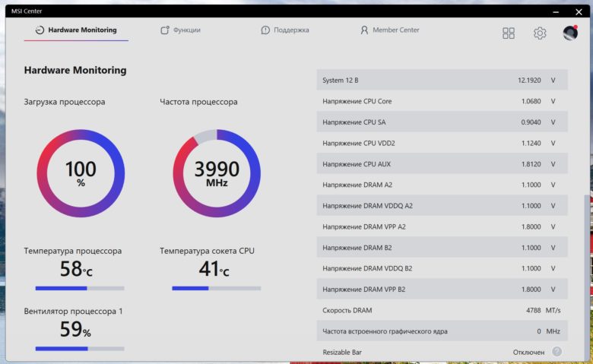Select the Напряжение CPU Core row
Viewport: 593px width, 364px height.
[x=442, y=101]
